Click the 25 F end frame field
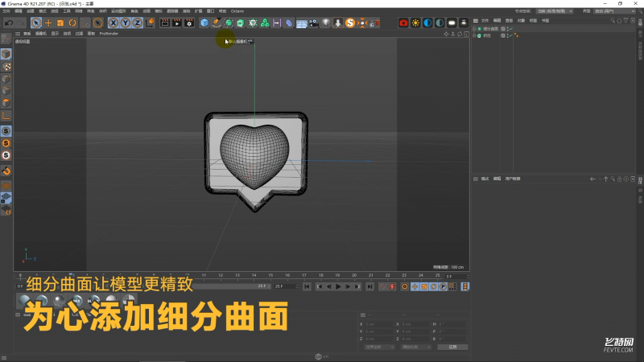This screenshot has width=644, height=362. (x=287, y=286)
